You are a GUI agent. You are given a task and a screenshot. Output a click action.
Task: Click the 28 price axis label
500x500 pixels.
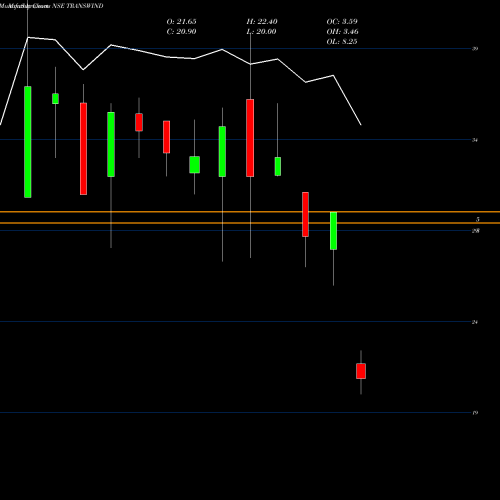[476, 231]
